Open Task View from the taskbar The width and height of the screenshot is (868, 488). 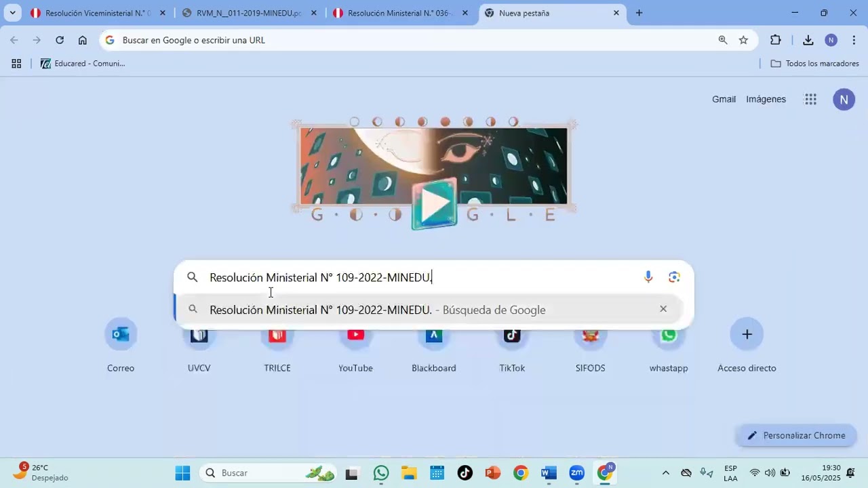click(351, 473)
